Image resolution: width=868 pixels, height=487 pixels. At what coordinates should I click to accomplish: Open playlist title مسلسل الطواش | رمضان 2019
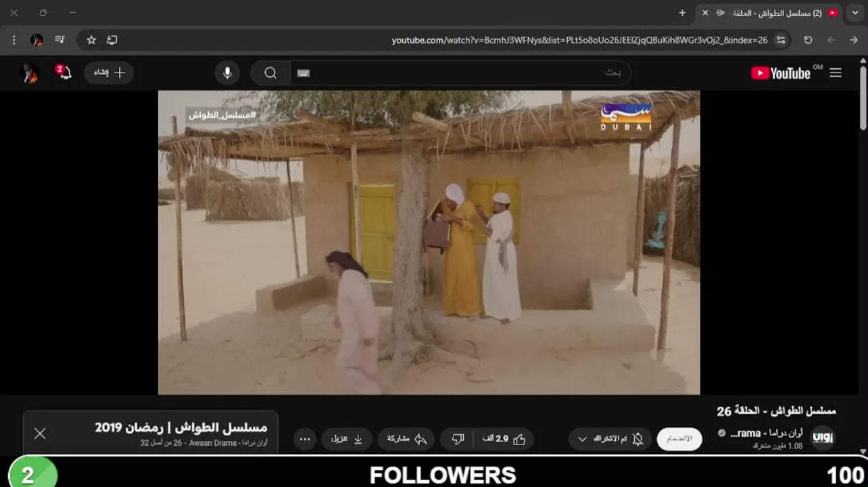[180, 427]
